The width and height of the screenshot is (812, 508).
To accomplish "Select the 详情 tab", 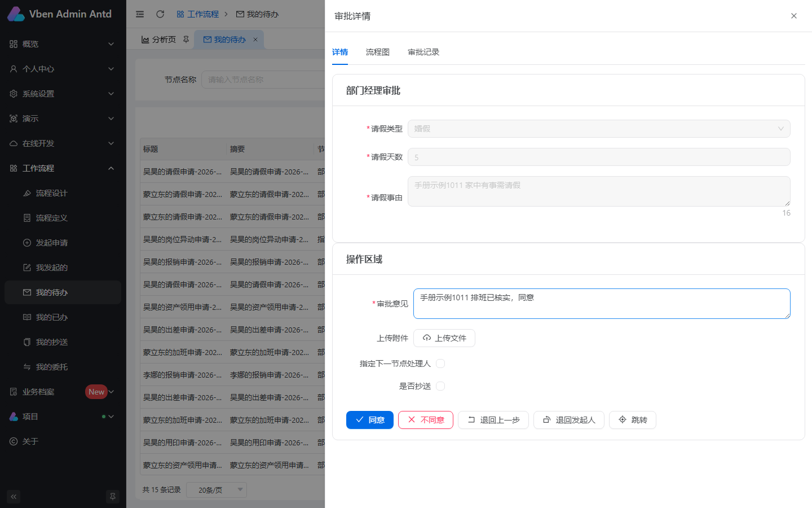I will (340, 52).
